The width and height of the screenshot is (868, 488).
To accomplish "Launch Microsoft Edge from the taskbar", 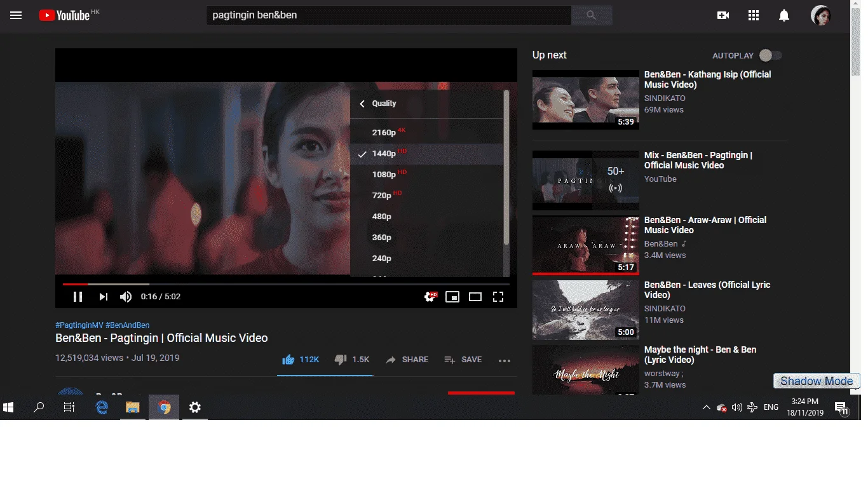I will pyautogui.click(x=102, y=407).
